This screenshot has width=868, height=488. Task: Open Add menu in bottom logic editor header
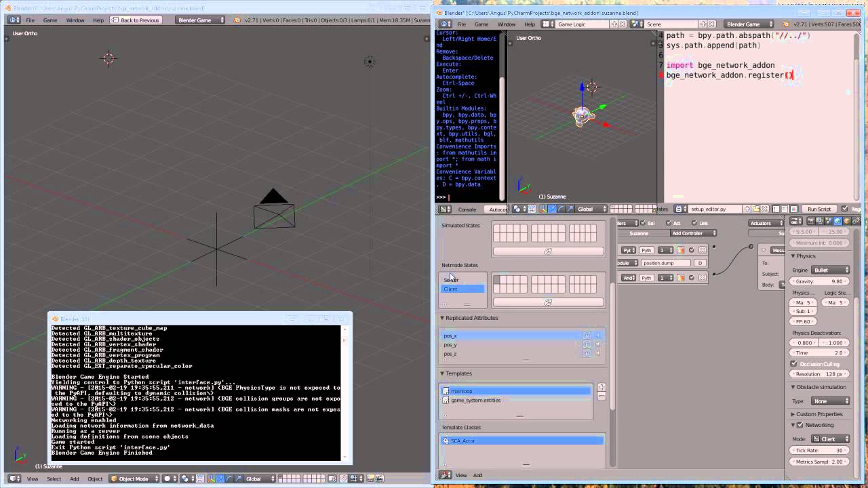(x=477, y=475)
